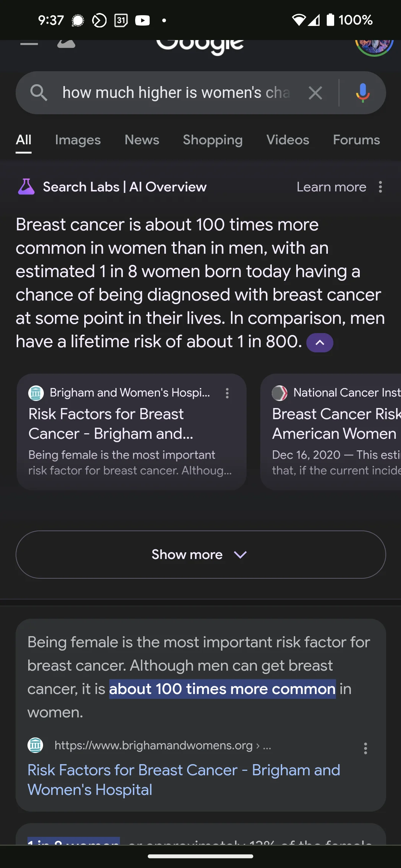The height and width of the screenshot is (868, 401).
Task: Tap the Search Labs flask icon
Action: tap(26, 187)
